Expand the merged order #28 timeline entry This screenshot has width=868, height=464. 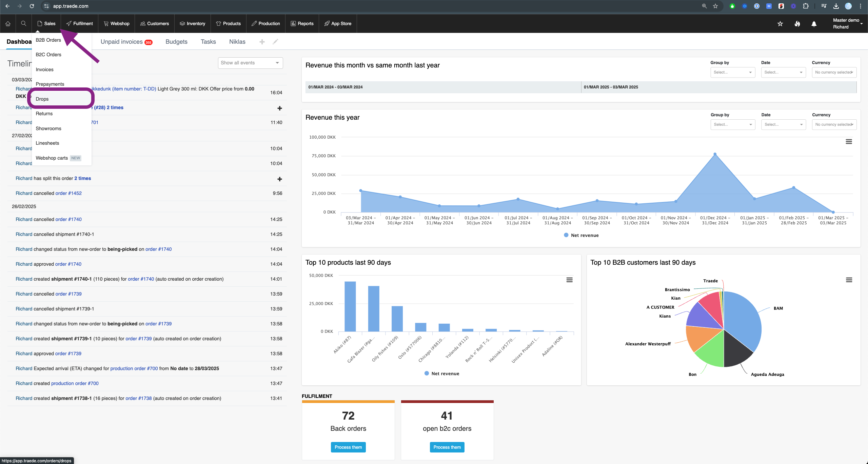tap(280, 108)
